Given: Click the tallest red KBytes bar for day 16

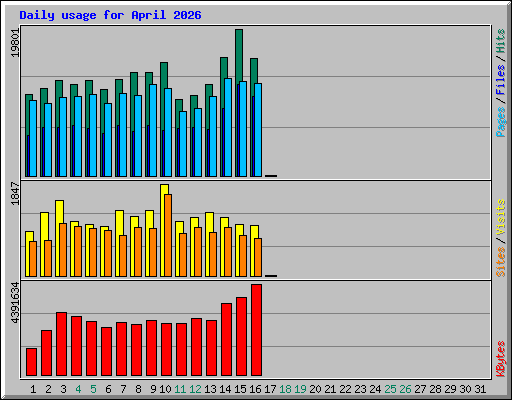Looking at the screenshot, I should pos(256,330).
